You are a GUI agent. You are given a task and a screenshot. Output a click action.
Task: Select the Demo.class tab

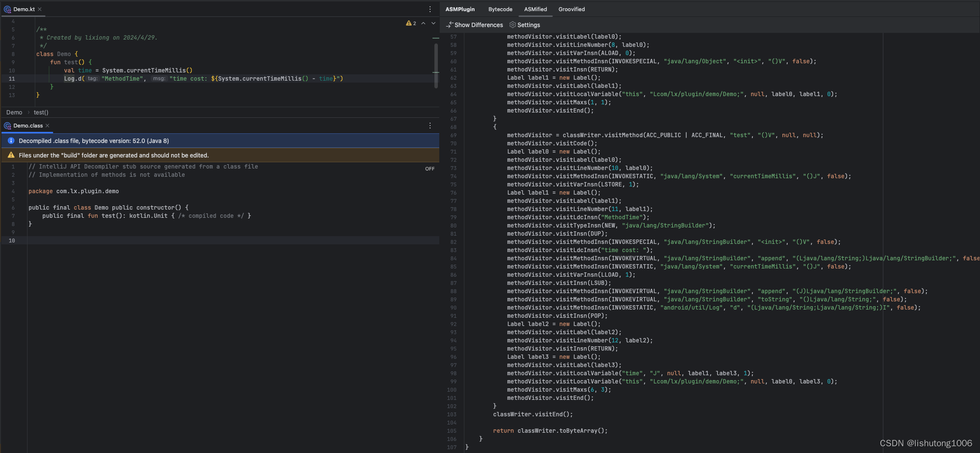[28, 126]
